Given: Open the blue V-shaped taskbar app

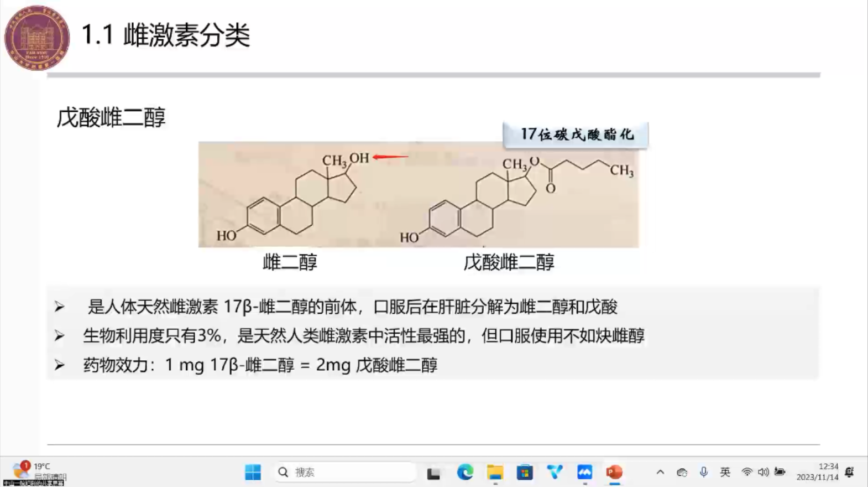Looking at the screenshot, I should [x=555, y=472].
